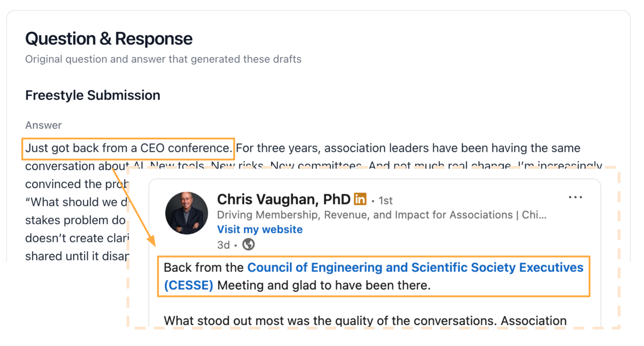Click the globe visibility icon next to 3d
Viewport: 644px width, 346px height.
point(249,245)
